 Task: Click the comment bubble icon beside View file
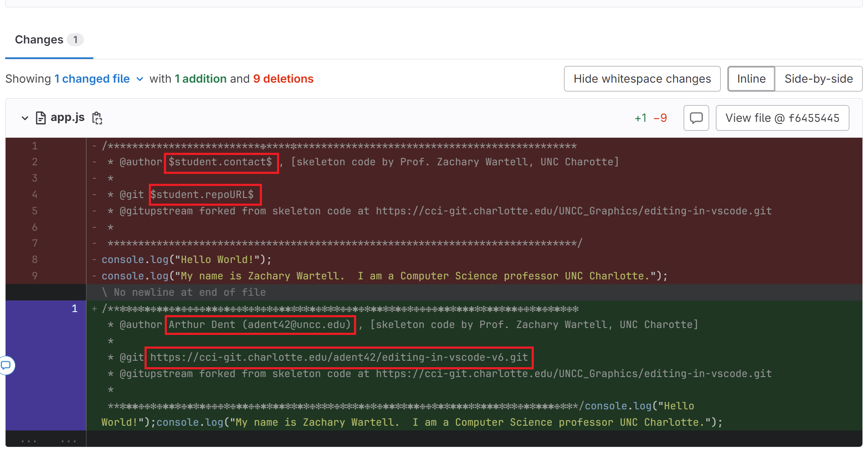(696, 118)
